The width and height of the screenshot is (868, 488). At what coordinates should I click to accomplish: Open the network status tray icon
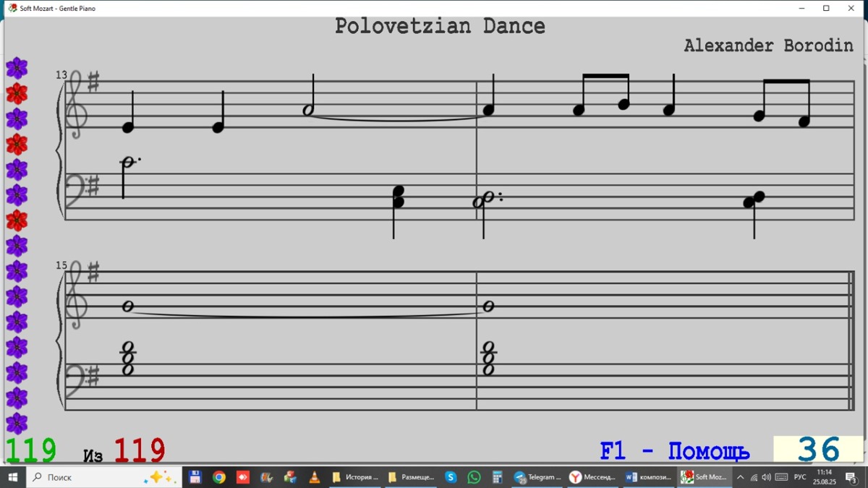coord(754,477)
